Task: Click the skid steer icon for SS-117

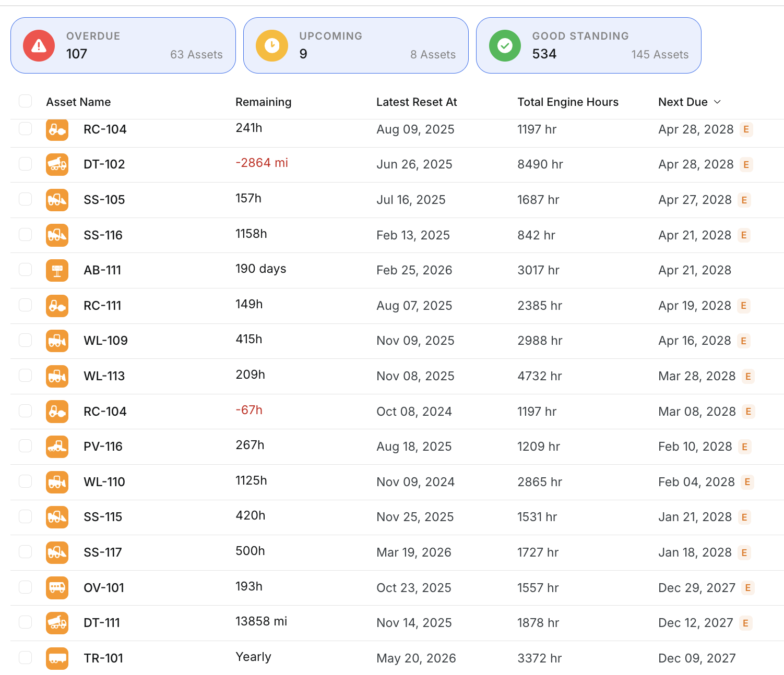Action: pos(57,552)
